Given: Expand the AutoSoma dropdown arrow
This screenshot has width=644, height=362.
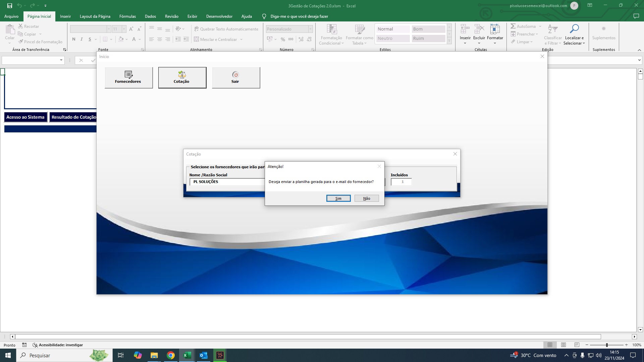Looking at the screenshot, I should pyautogui.click(x=540, y=26).
